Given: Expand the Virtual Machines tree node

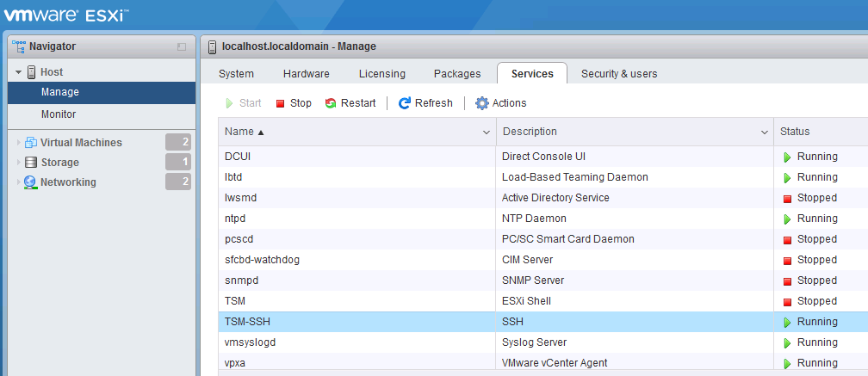Looking at the screenshot, I should pos(19,143).
